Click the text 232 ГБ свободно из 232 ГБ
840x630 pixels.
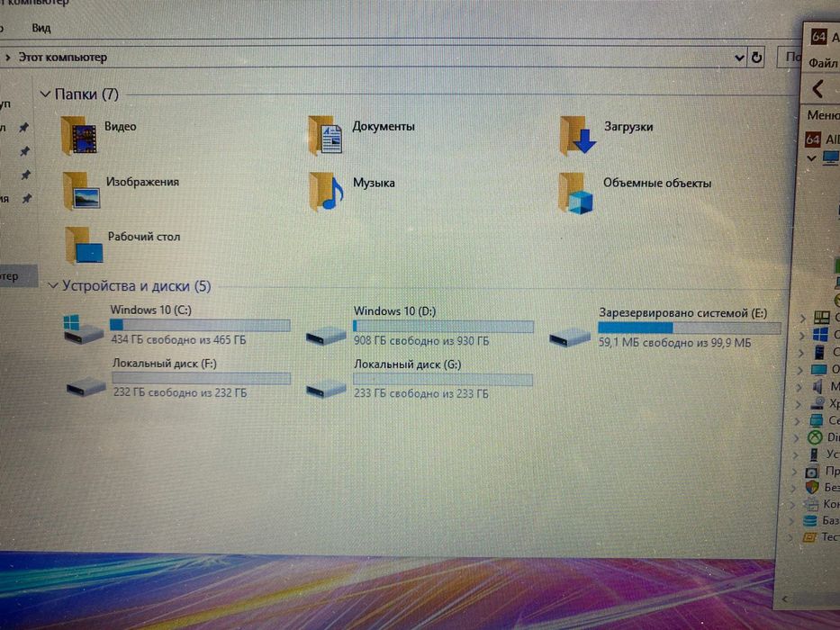click(180, 392)
